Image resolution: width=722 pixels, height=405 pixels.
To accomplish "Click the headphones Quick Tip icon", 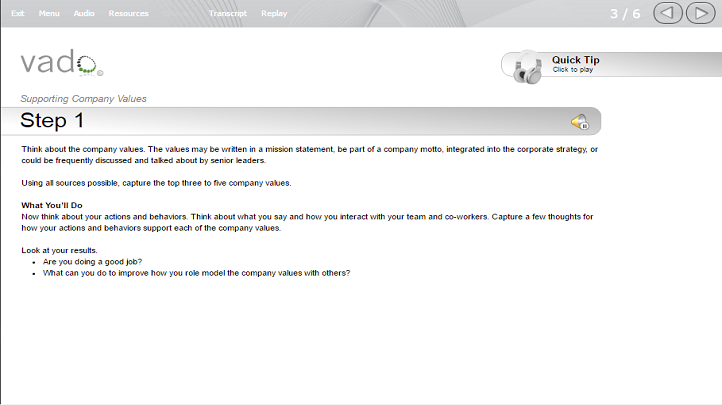I will [x=528, y=68].
